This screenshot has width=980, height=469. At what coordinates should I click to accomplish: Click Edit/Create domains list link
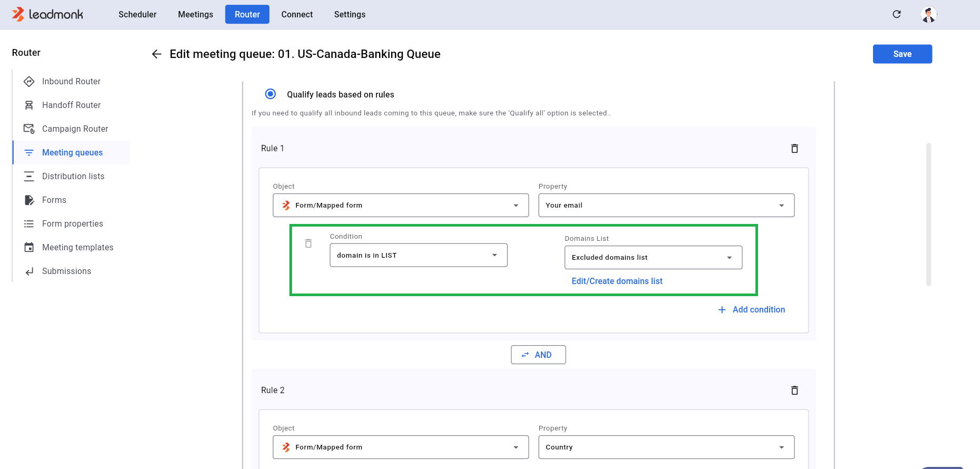[617, 281]
